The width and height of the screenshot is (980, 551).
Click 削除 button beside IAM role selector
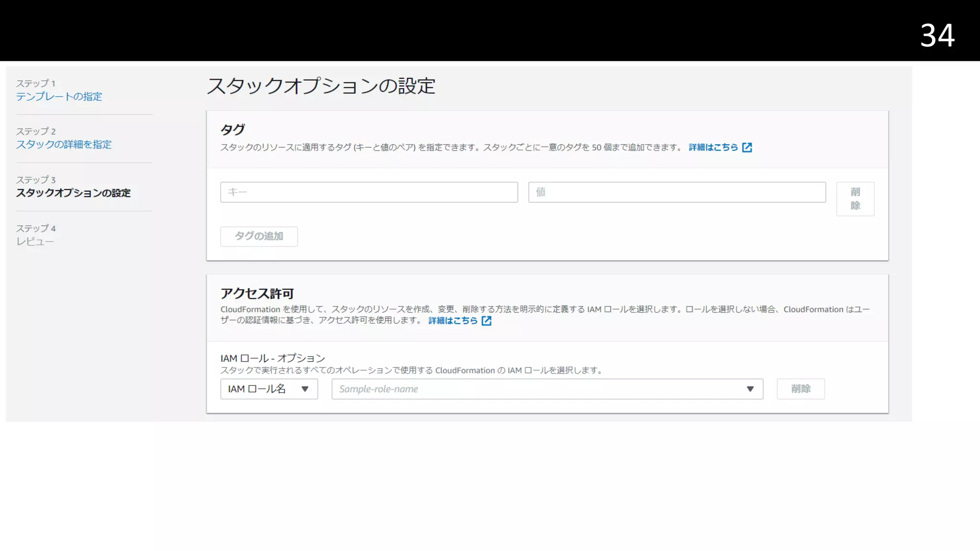[x=801, y=389]
